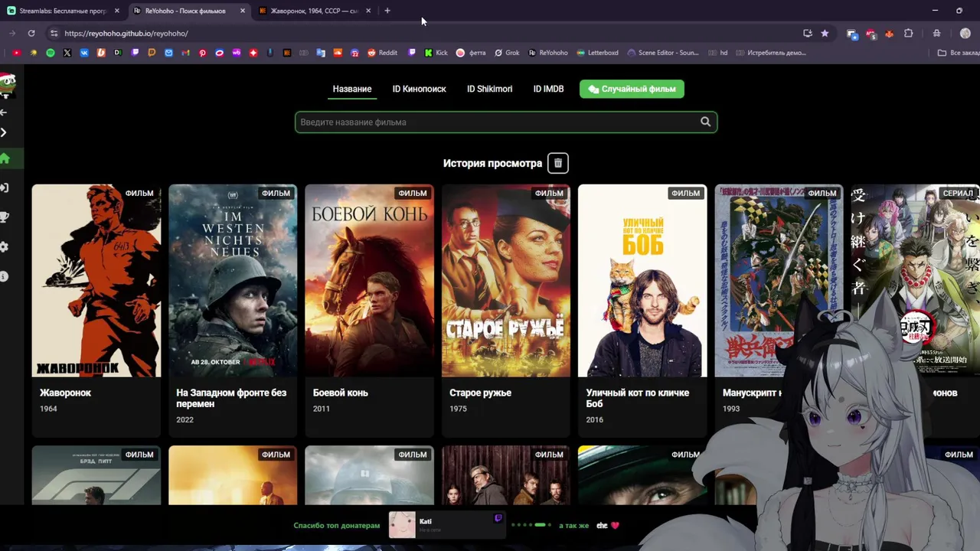Open the VK bookmark icon

pyautogui.click(x=84, y=53)
